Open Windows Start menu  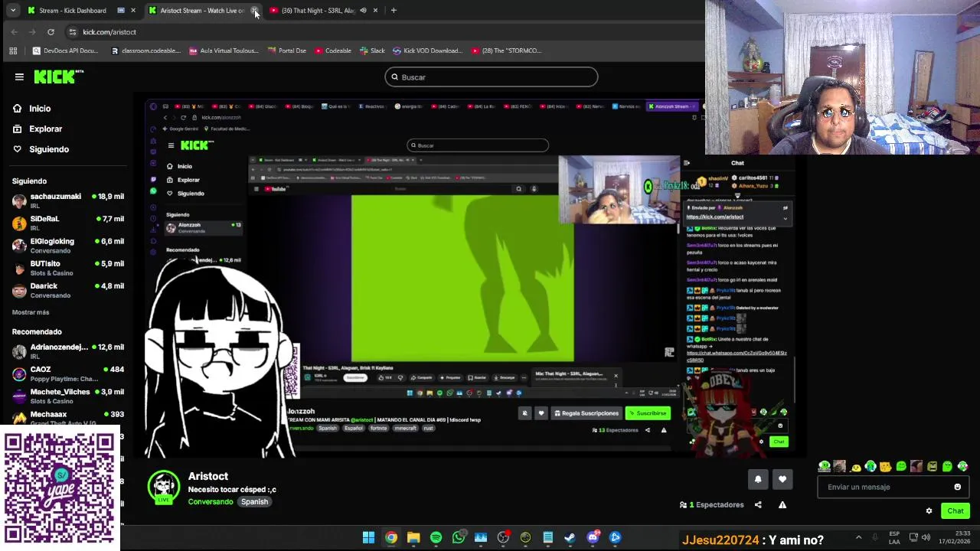[368, 537]
